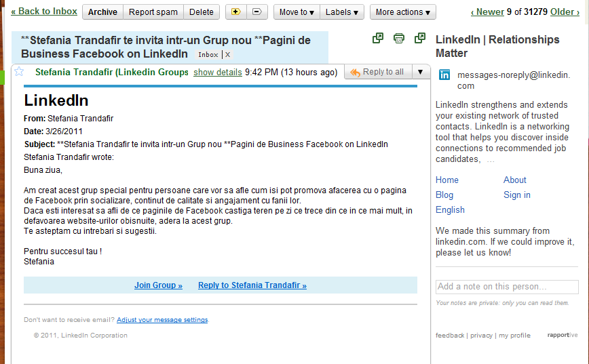Delete this email
Screen dimensions: 589x364
point(202,12)
